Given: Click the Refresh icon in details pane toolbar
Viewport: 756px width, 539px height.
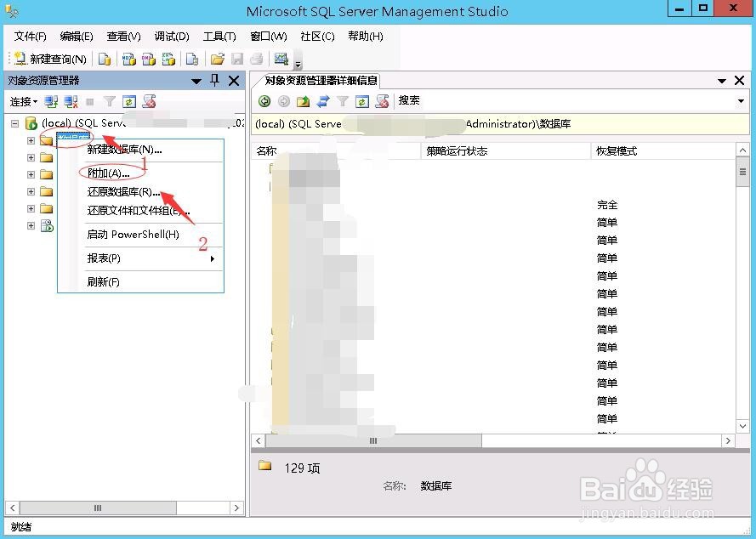Looking at the screenshot, I should tap(362, 101).
